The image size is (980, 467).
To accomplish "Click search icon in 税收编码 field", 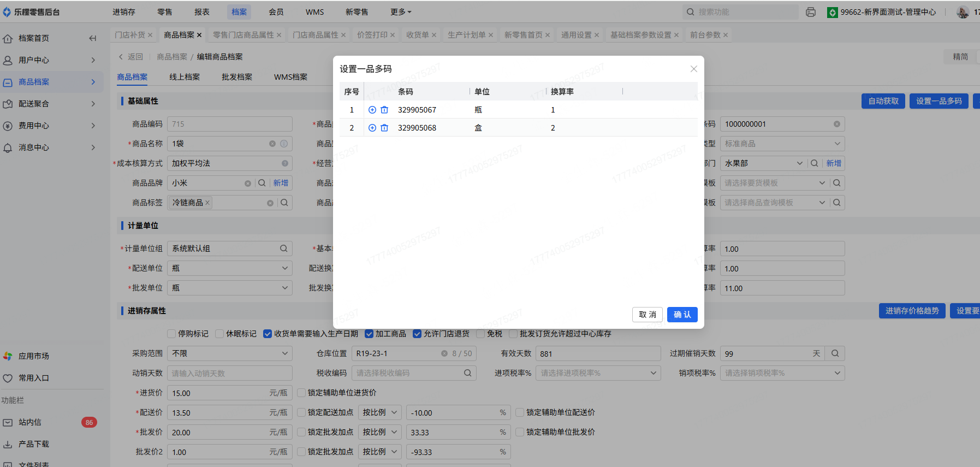I will click(x=467, y=373).
